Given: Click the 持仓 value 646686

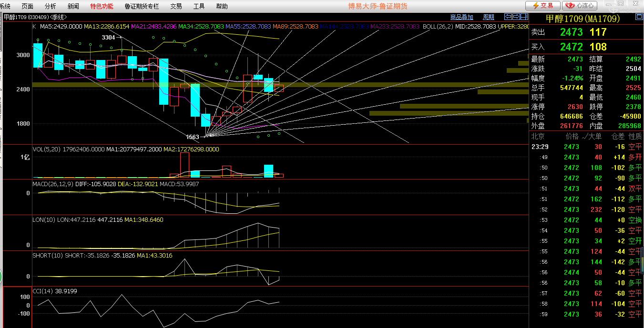Looking at the screenshot, I should click(x=571, y=116).
